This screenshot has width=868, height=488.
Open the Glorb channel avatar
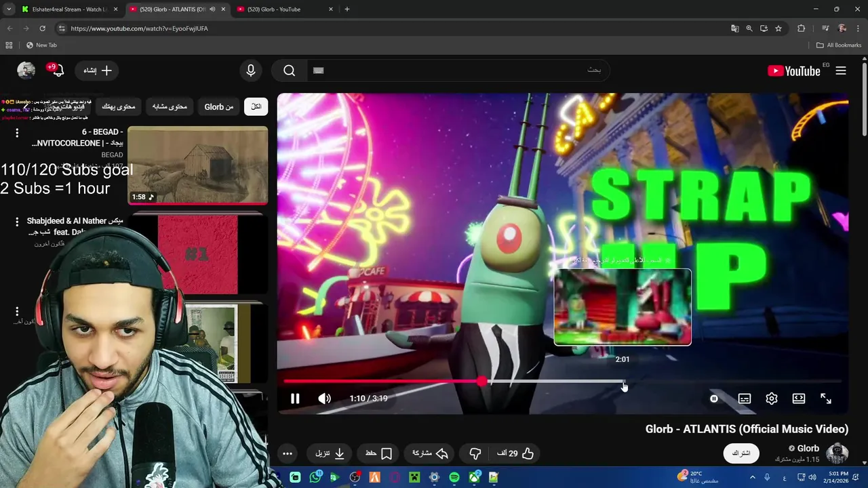(837, 453)
